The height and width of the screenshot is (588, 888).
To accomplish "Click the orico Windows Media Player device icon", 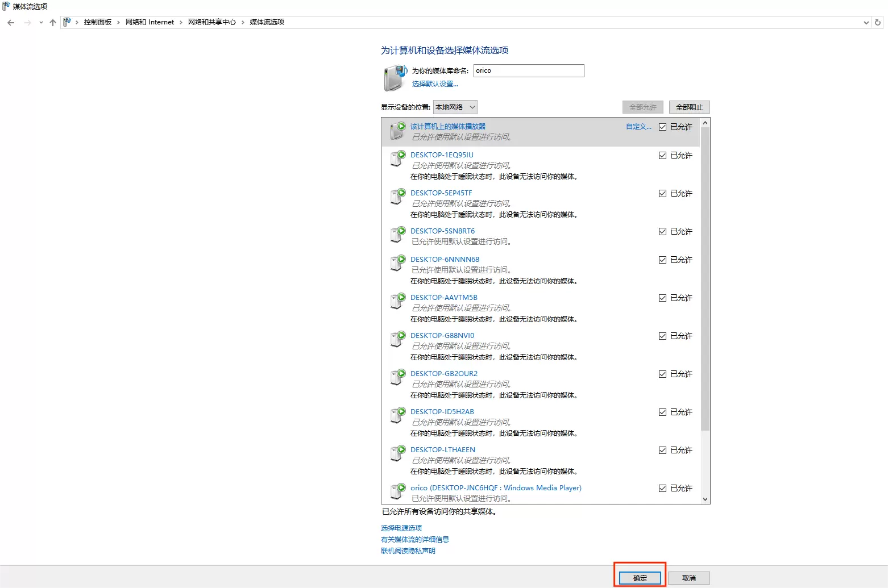I will pos(397,491).
